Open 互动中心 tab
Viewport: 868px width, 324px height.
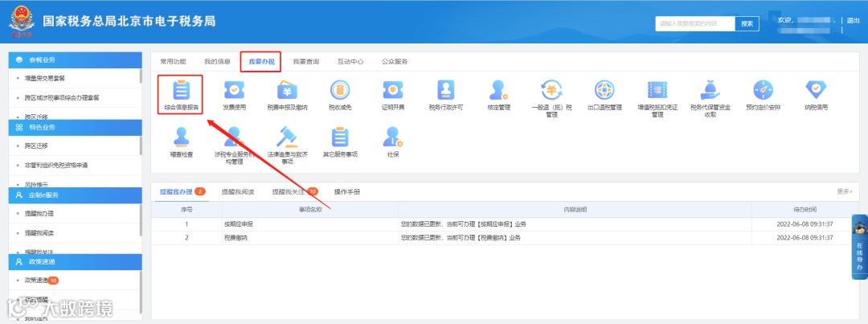pyautogui.click(x=350, y=61)
